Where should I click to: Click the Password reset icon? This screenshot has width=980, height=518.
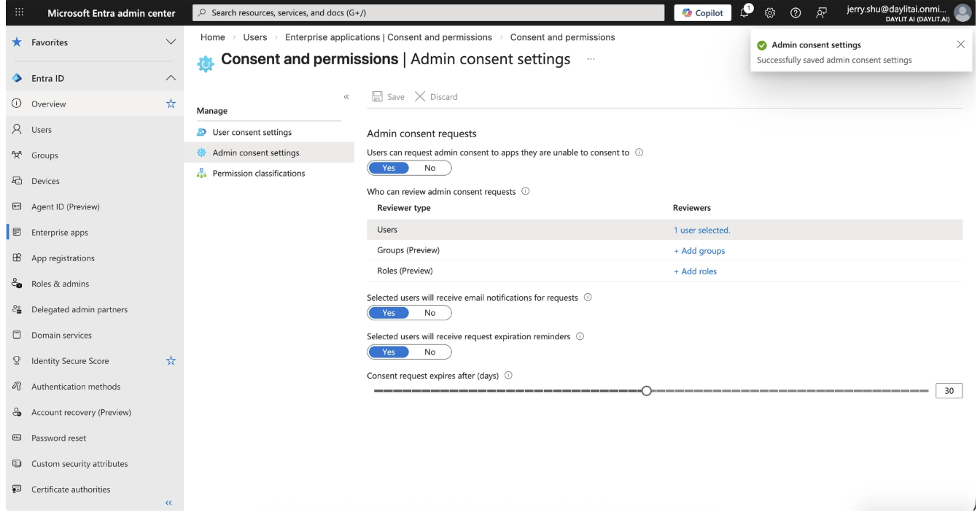pos(16,438)
